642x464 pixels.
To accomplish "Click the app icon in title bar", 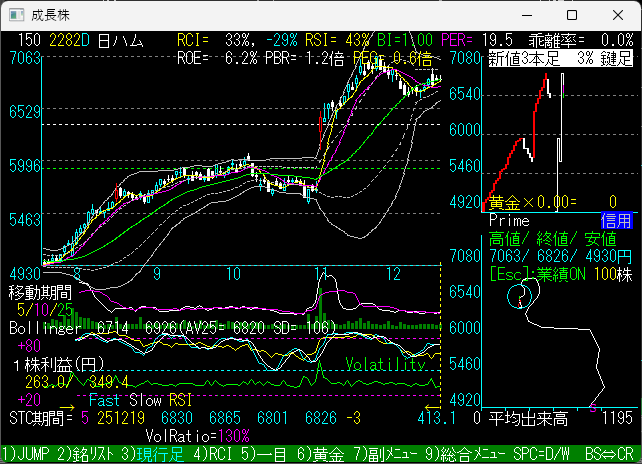I will point(14,16).
